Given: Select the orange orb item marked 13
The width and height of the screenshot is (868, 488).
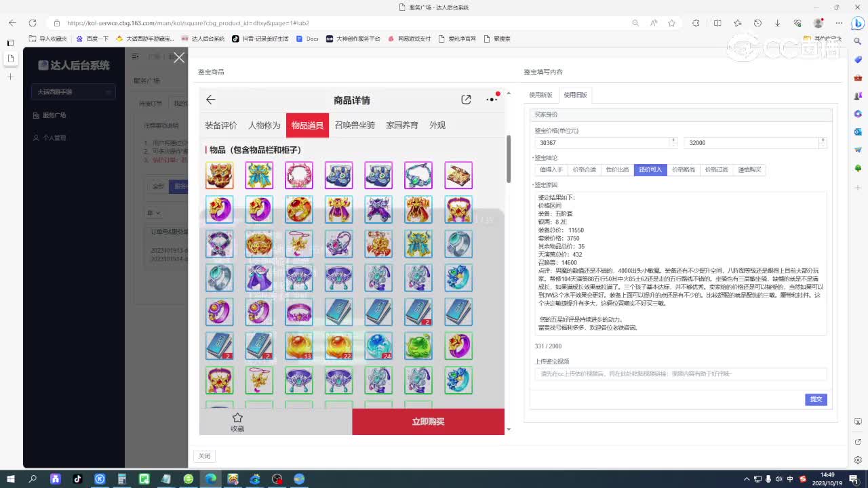Looking at the screenshot, I should pos(299,346).
